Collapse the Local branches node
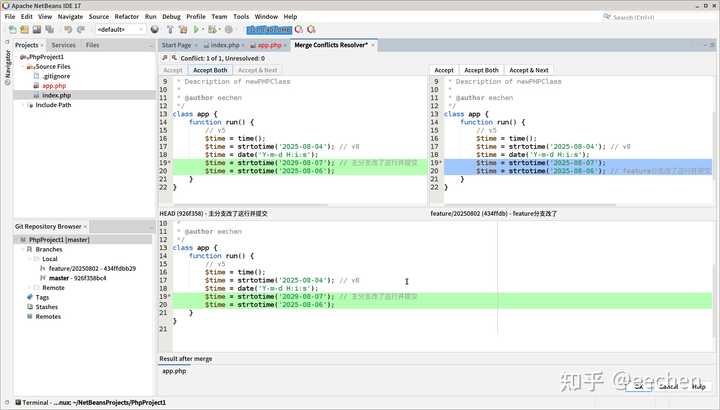This screenshot has width=720, height=410. pos(29,259)
